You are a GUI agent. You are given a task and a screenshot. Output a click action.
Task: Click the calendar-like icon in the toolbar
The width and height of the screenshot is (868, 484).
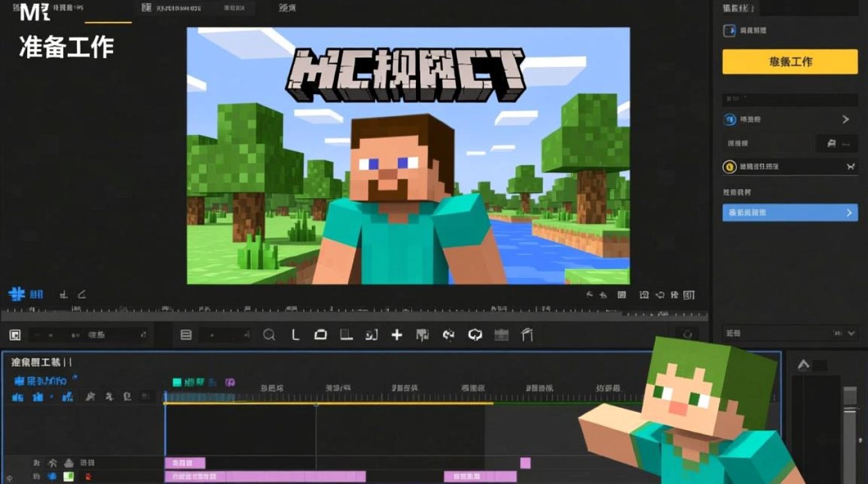501,334
